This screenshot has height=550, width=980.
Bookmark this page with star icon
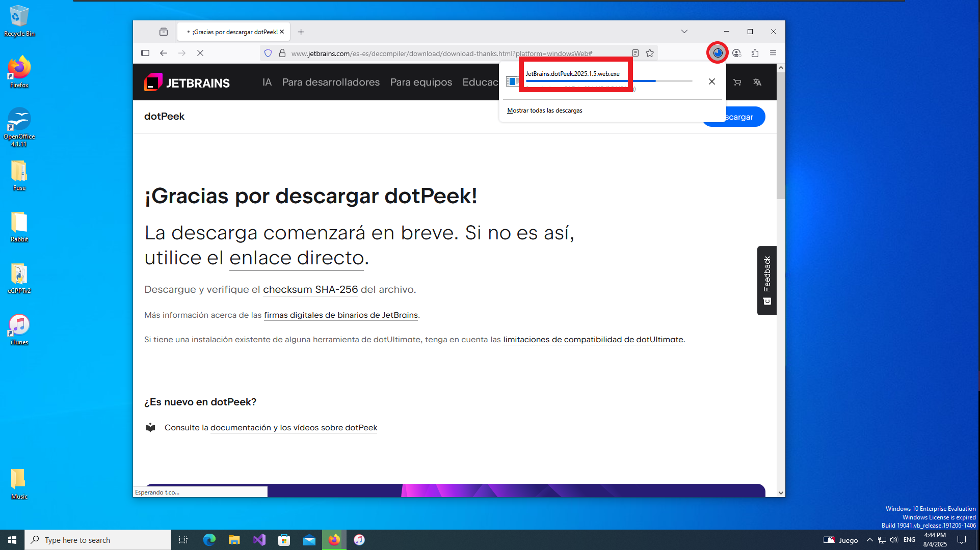pos(650,53)
